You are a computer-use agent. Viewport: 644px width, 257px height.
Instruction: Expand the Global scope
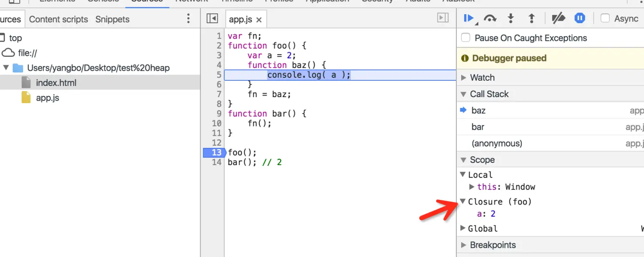463,228
